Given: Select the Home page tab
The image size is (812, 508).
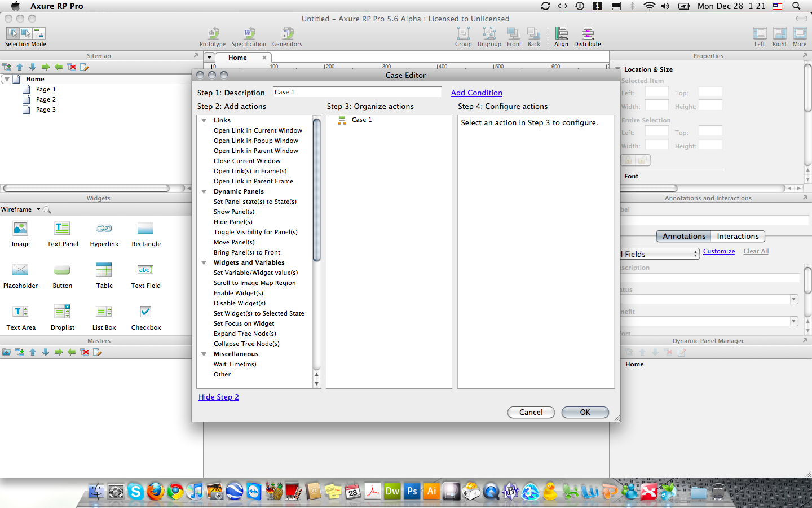Looking at the screenshot, I should coord(237,58).
